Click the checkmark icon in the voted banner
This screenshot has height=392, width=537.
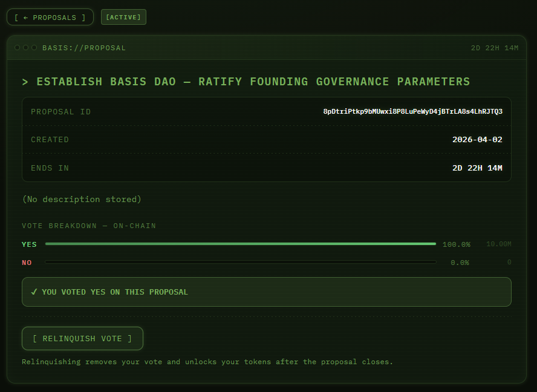[x=34, y=292]
